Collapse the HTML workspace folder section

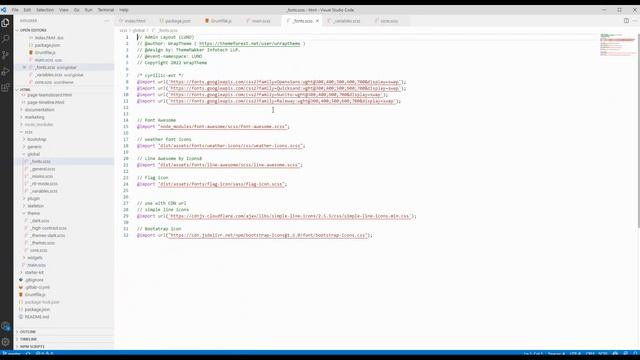coord(25,90)
